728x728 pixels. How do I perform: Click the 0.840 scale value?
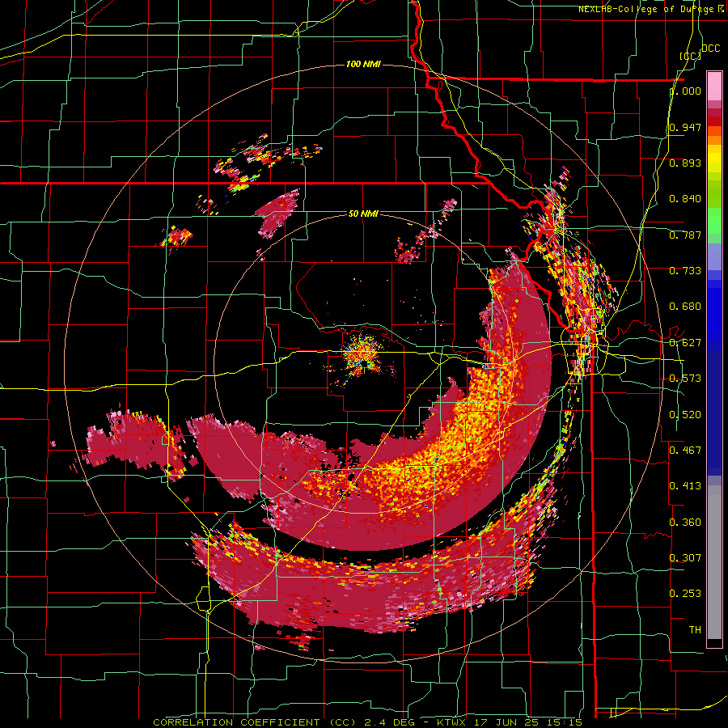685,199
